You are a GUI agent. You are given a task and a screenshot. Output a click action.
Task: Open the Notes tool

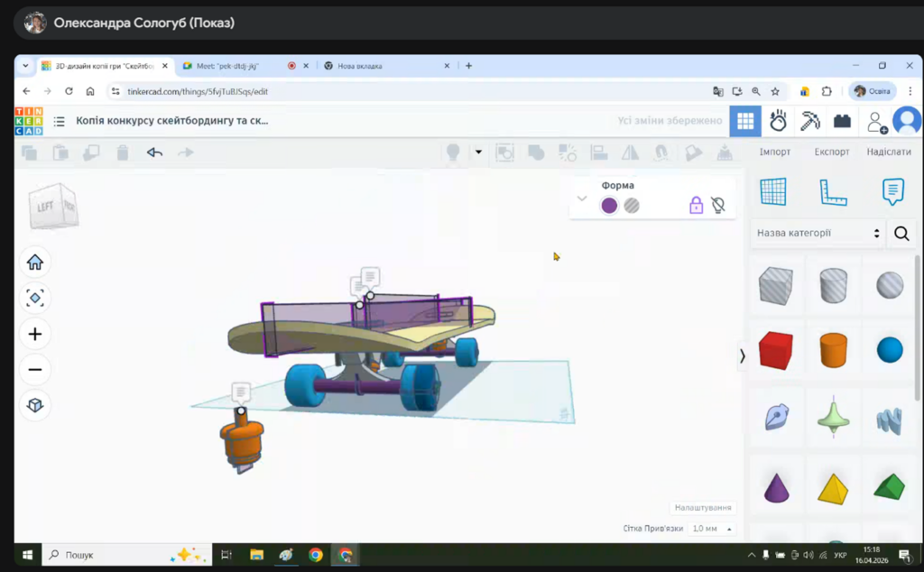coord(892,191)
